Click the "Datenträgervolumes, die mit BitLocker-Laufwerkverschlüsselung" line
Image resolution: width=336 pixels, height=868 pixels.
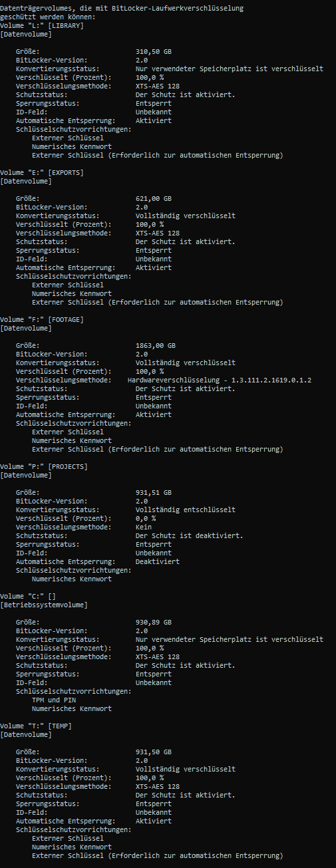click(122, 8)
